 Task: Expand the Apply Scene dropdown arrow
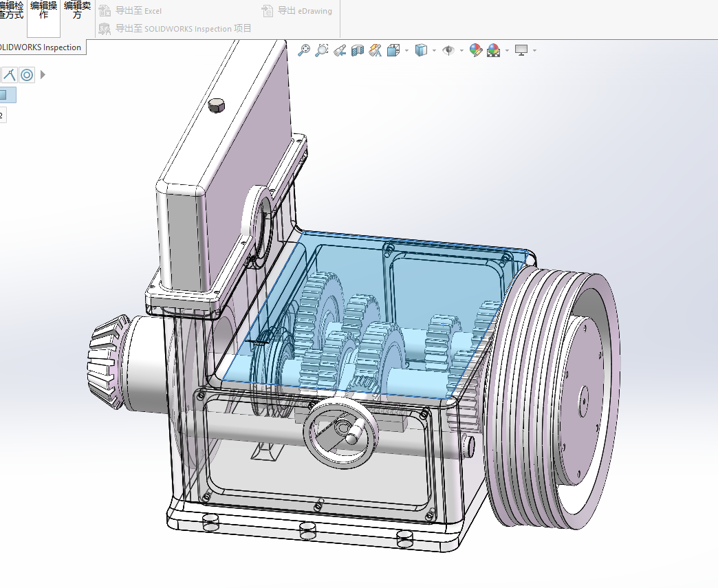point(507,50)
